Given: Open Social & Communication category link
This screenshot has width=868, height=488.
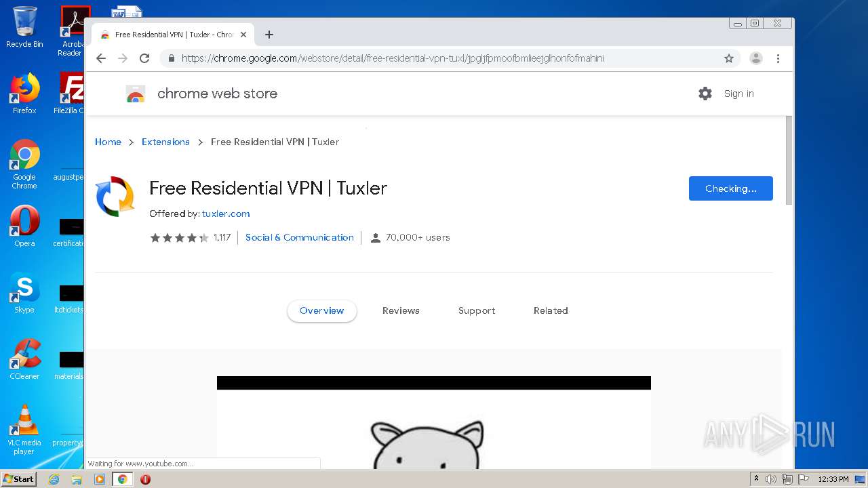Looking at the screenshot, I should [x=300, y=237].
